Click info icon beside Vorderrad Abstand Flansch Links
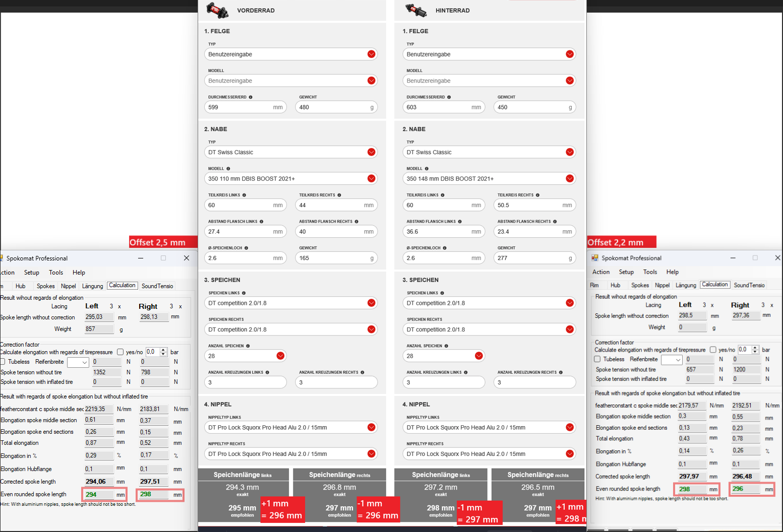783x532 pixels. tap(261, 222)
